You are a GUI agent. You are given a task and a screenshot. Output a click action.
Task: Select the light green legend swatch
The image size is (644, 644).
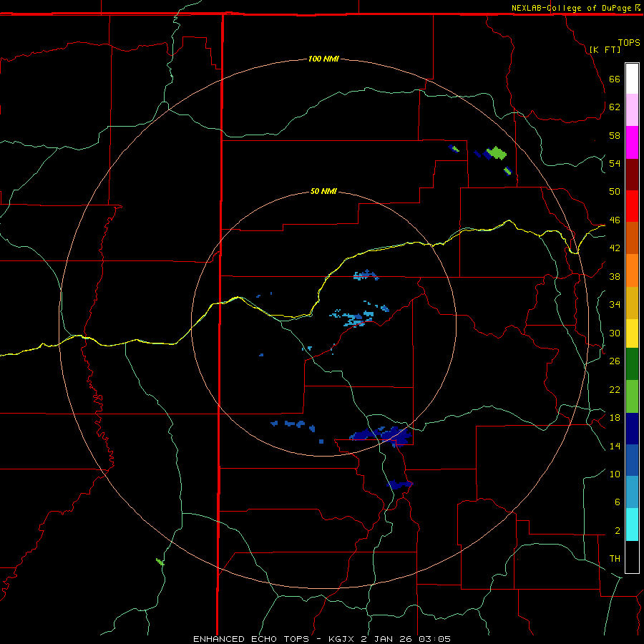(x=632, y=396)
